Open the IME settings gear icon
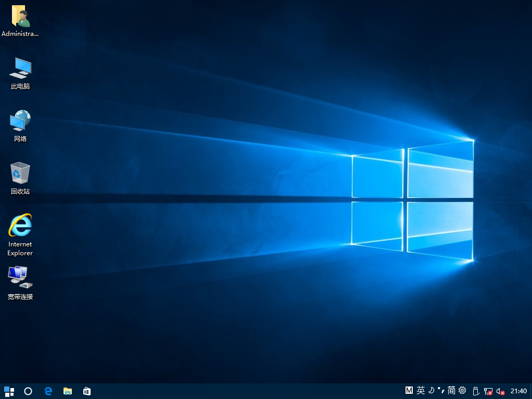 (x=462, y=391)
